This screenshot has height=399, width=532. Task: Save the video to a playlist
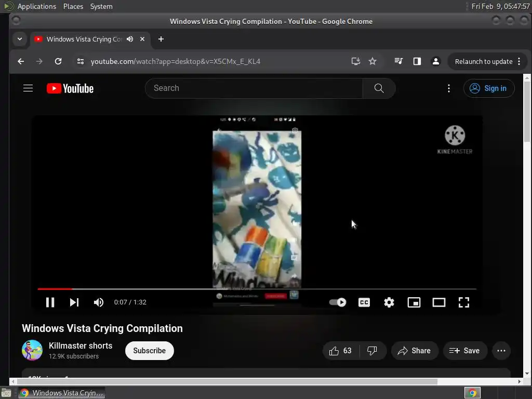coord(464,351)
